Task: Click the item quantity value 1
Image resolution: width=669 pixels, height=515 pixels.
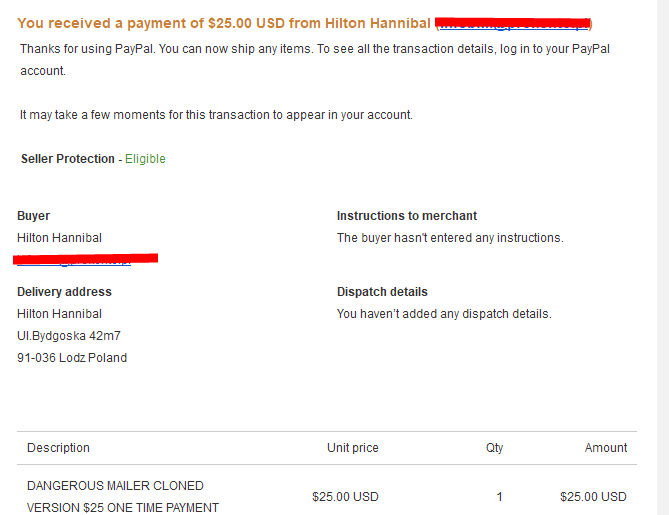Action: [x=499, y=497]
